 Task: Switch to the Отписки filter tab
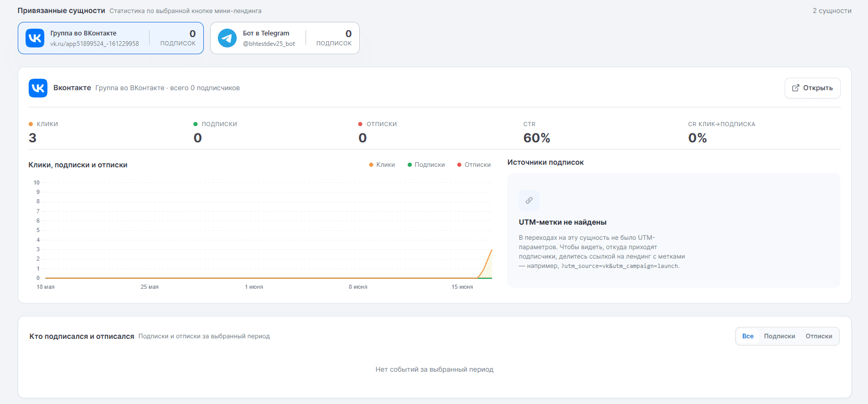coord(819,336)
